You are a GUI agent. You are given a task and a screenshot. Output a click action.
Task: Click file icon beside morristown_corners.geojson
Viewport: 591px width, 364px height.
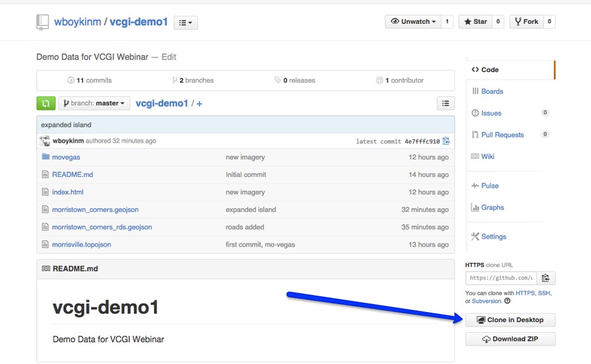(45, 210)
